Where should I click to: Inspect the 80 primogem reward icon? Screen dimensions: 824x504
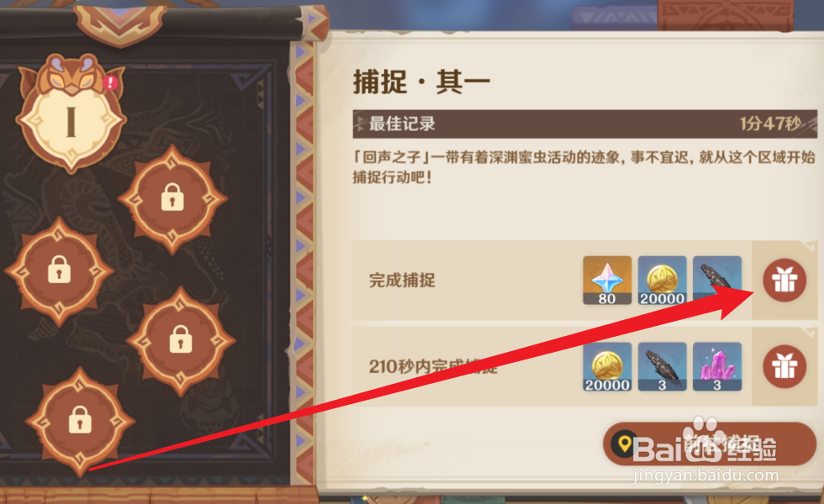[607, 281]
